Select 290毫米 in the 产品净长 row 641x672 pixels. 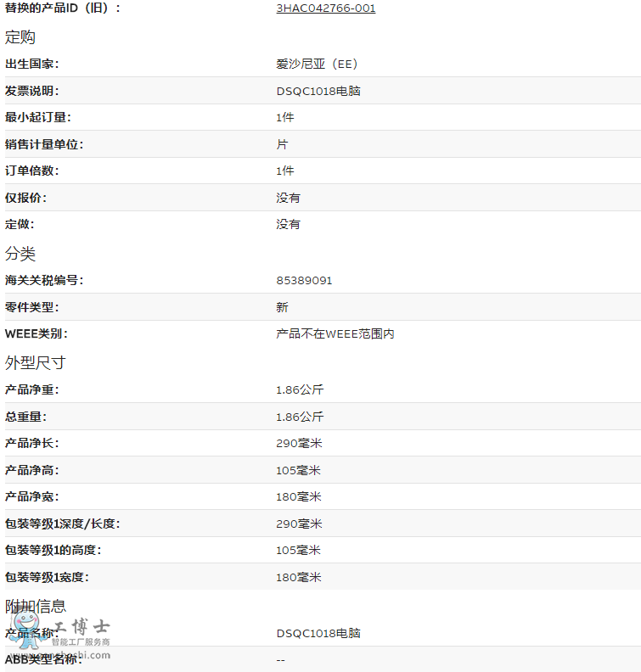pos(299,443)
